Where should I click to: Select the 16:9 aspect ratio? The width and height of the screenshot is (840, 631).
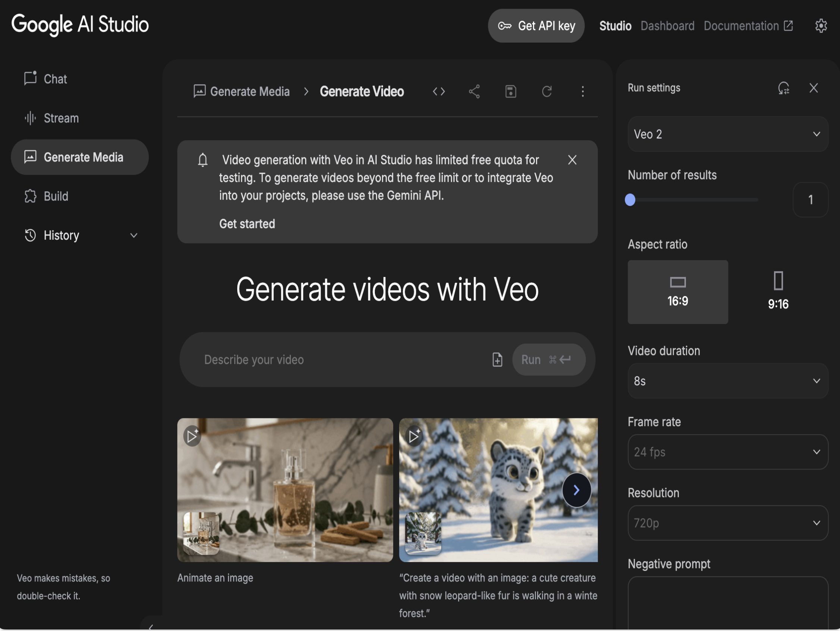tap(677, 292)
